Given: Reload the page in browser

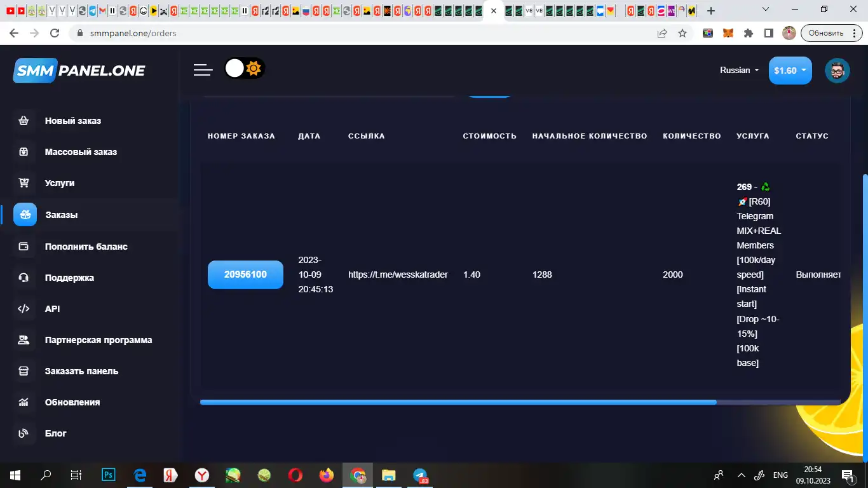Looking at the screenshot, I should coord(55,33).
